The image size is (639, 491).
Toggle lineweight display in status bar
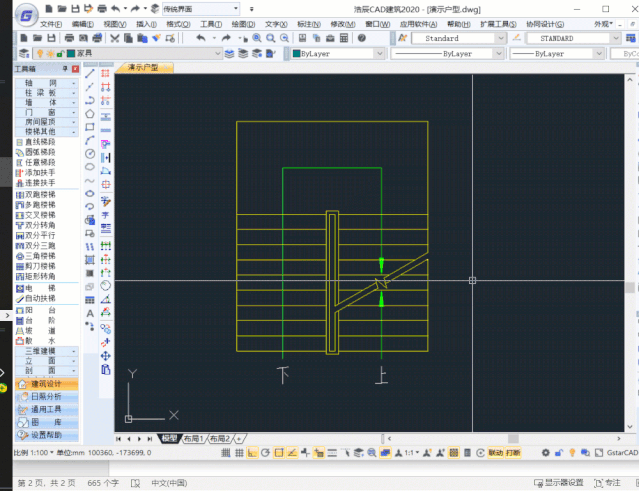[x=332, y=453]
